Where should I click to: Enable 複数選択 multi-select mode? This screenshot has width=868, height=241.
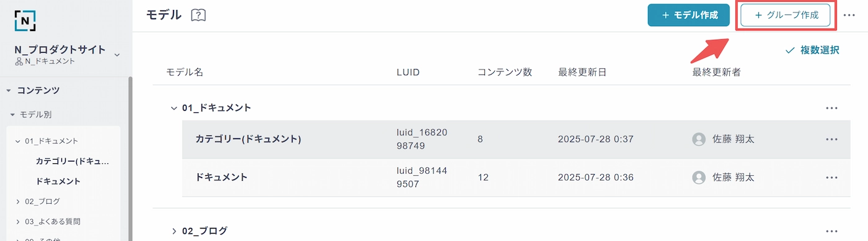(812, 50)
